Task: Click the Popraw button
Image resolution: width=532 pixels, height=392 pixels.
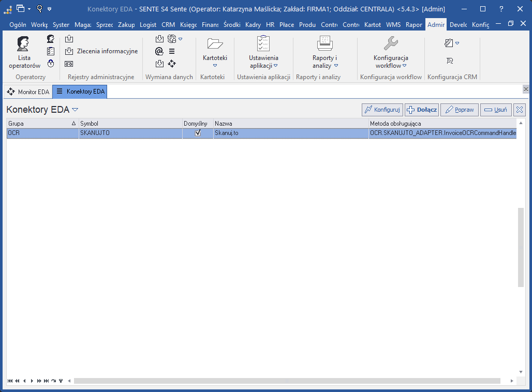Action: (460, 110)
